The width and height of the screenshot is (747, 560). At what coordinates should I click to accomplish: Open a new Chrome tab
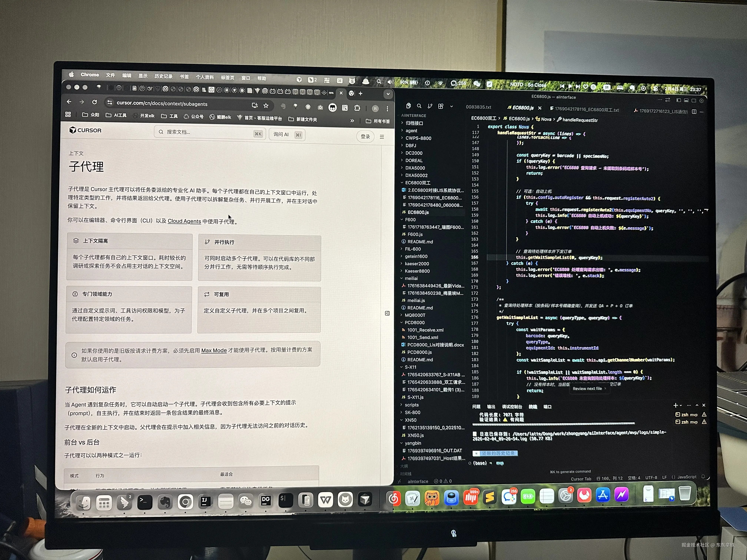[x=360, y=94]
